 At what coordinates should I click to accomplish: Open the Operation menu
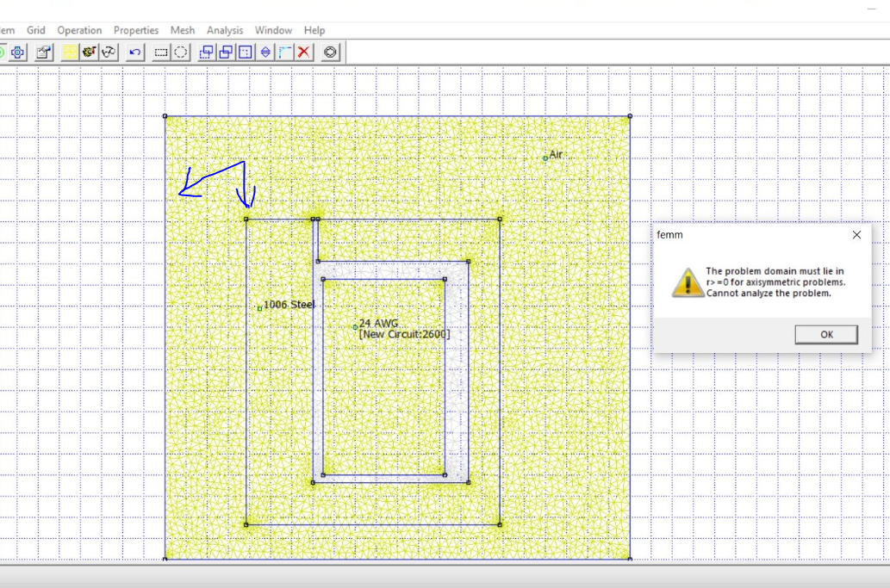point(79,30)
